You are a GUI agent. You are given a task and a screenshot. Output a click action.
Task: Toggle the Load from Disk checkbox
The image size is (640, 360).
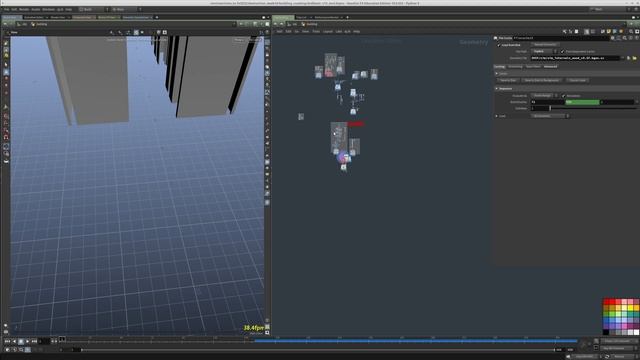[499, 45]
